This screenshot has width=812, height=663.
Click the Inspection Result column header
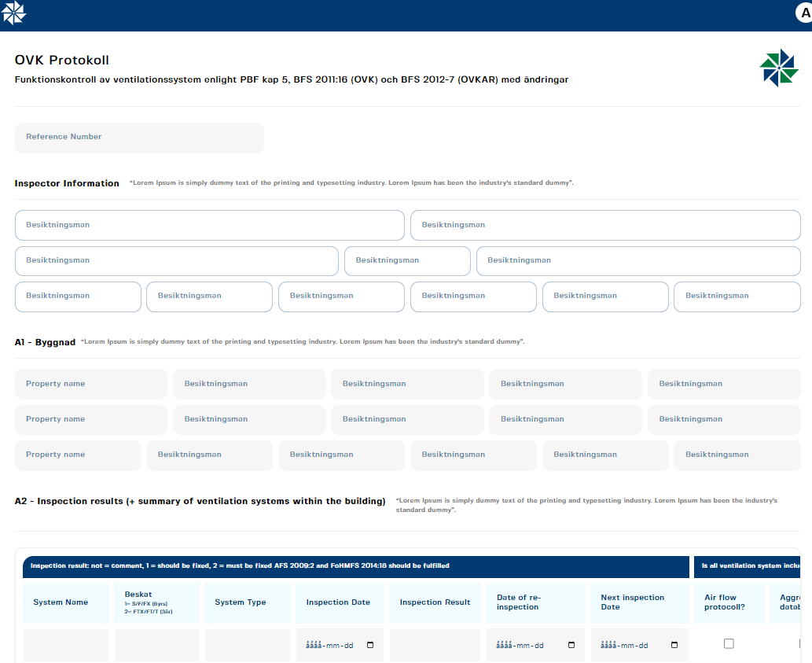click(435, 602)
